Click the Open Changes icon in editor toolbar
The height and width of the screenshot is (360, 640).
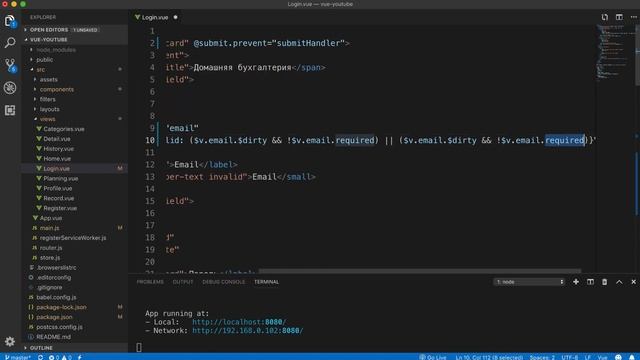[x=604, y=17]
